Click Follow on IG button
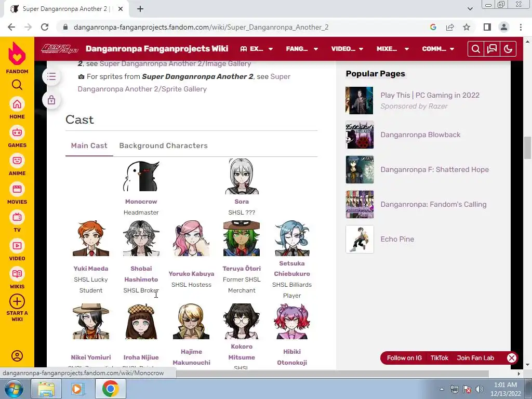This screenshot has width=532, height=399. [x=404, y=358]
